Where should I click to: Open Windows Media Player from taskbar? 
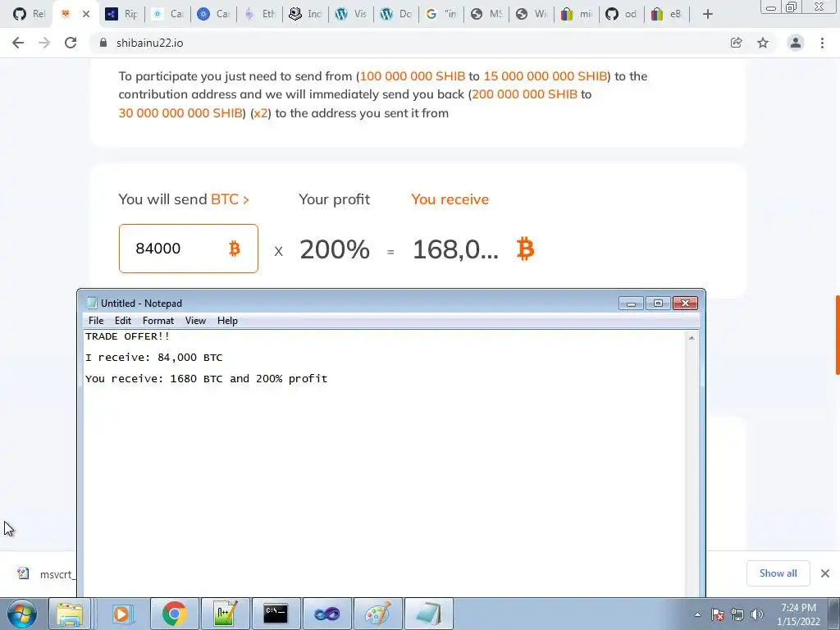tap(121, 614)
